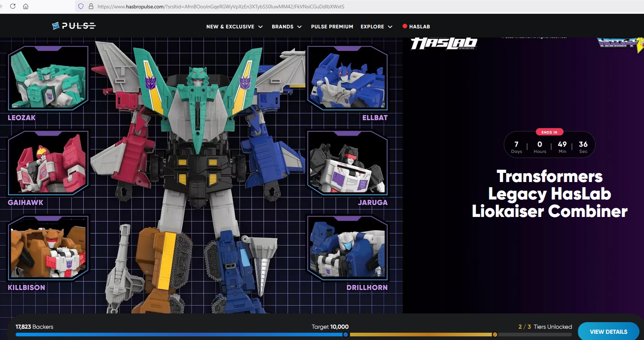The width and height of the screenshot is (644, 340).
Task: Expand the Explore chevron arrow
Action: tap(390, 27)
